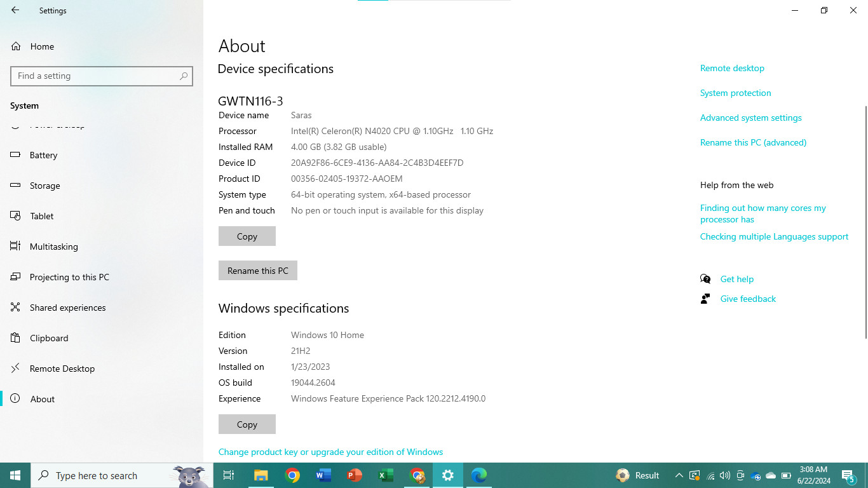The height and width of the screenshot is (488, 868).
Task: Click the GWTN116-3 model heading
Action: [x=250, y=100]
